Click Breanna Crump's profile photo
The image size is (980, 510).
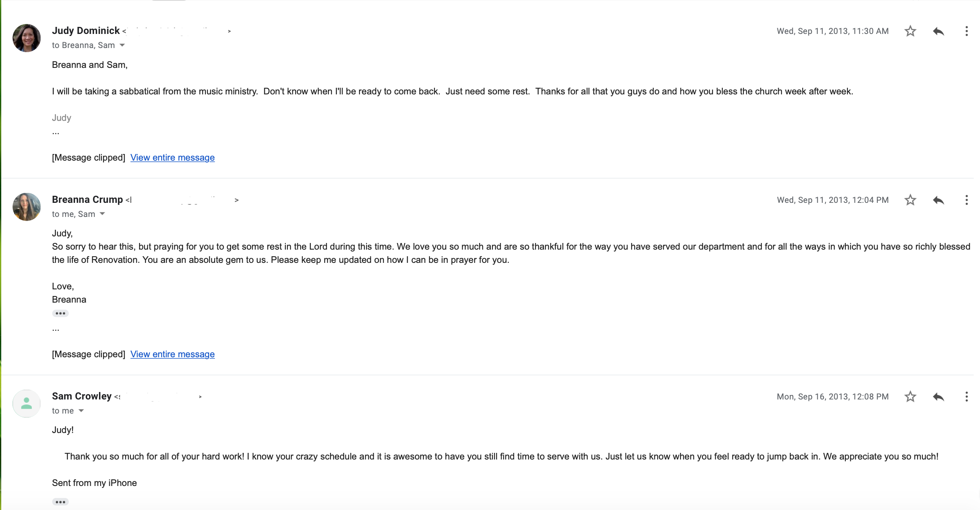click(x=27, y=207)
